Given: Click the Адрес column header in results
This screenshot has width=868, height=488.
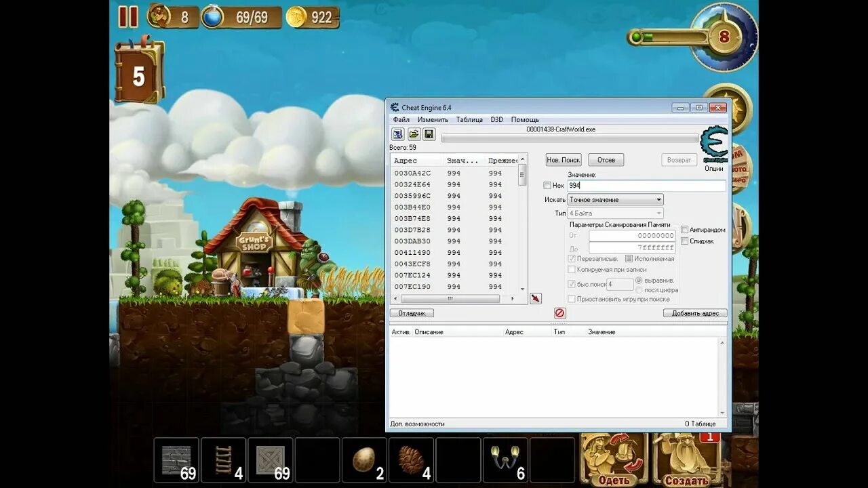Looking at the screenshot, I should click(416, 161).
